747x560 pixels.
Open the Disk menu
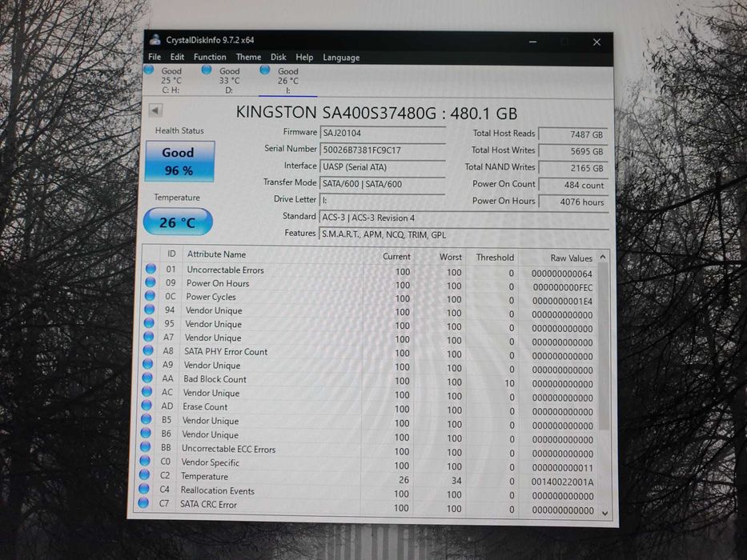[278, 57]
